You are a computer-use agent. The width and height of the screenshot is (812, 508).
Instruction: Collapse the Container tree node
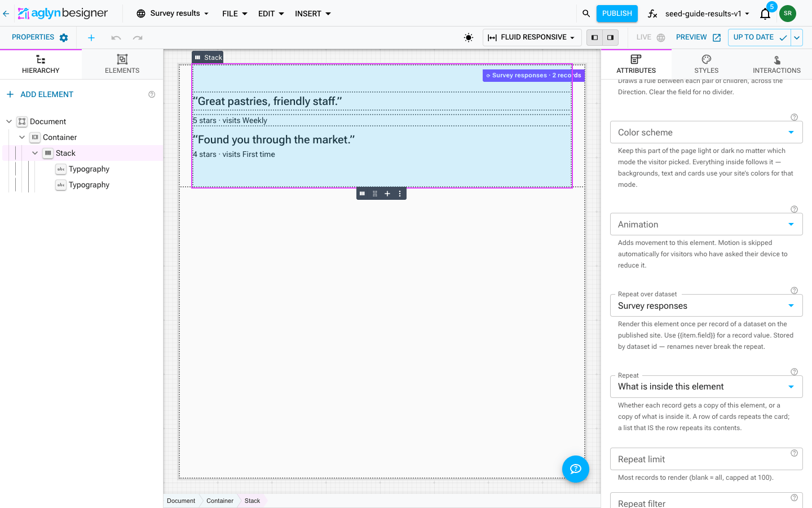pyautogui.click(x=22, y=137)
